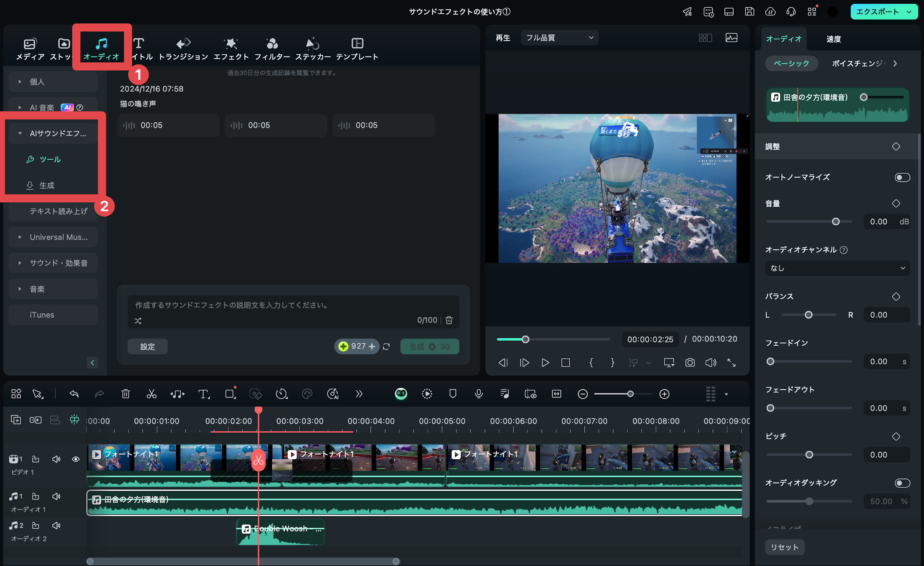Open the Media tab
The image size is (924, 566).
point(30,49)
